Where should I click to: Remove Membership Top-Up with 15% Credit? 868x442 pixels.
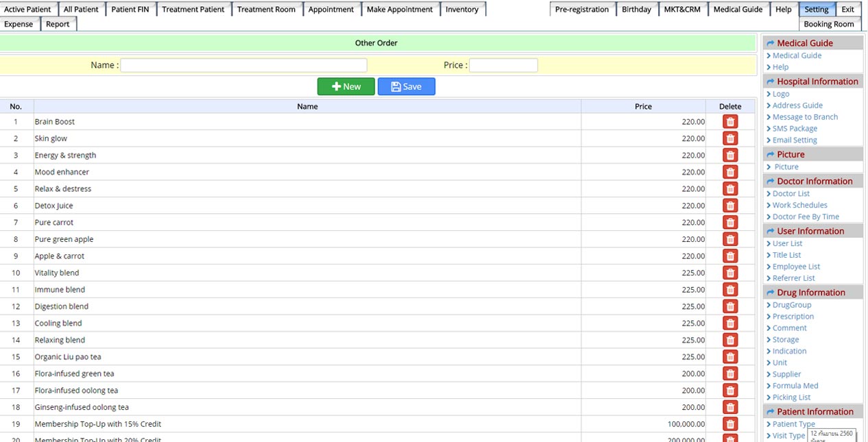730,424
